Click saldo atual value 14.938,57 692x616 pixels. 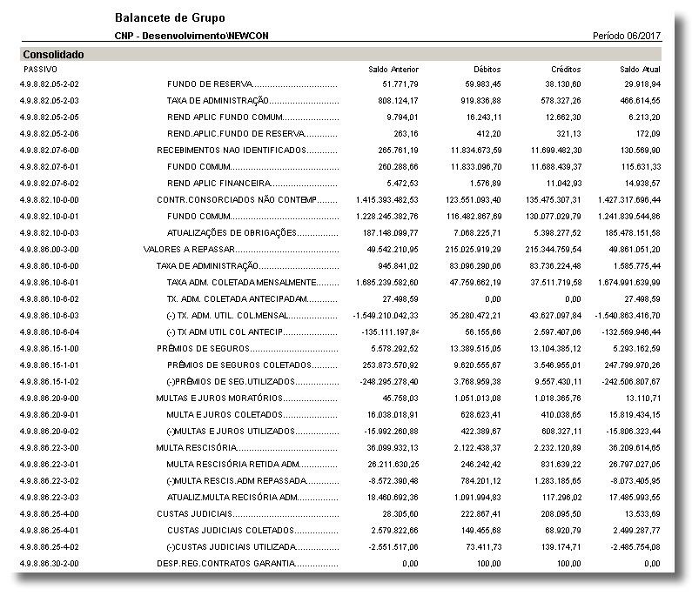coord(641,183)
